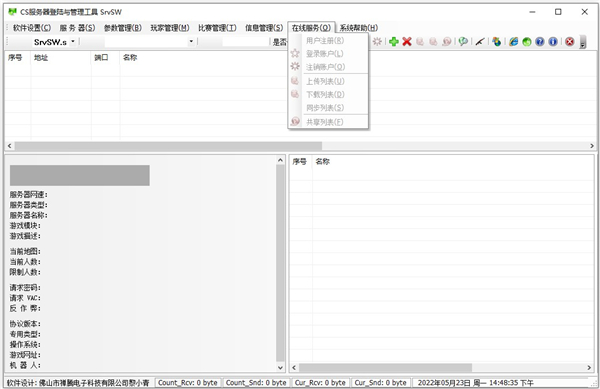
Task: Open the 比赛管理(T) menu
Action: pyautogui.click(x=217, y=28)
